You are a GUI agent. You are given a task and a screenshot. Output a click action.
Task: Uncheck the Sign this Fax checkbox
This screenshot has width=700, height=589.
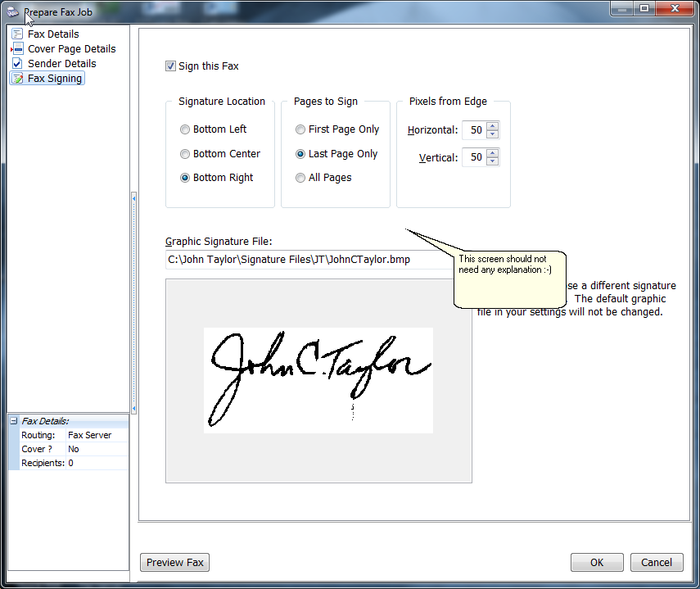170,66
